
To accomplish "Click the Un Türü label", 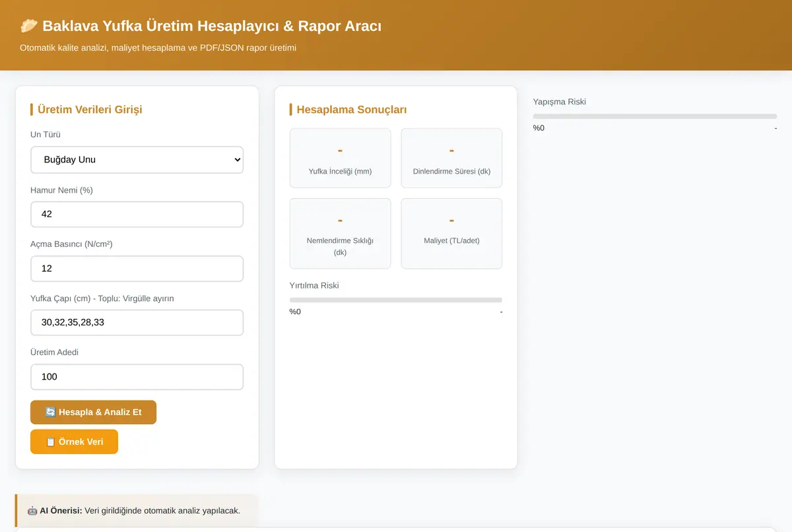I will pyautogui.click(x=46, y=135).
